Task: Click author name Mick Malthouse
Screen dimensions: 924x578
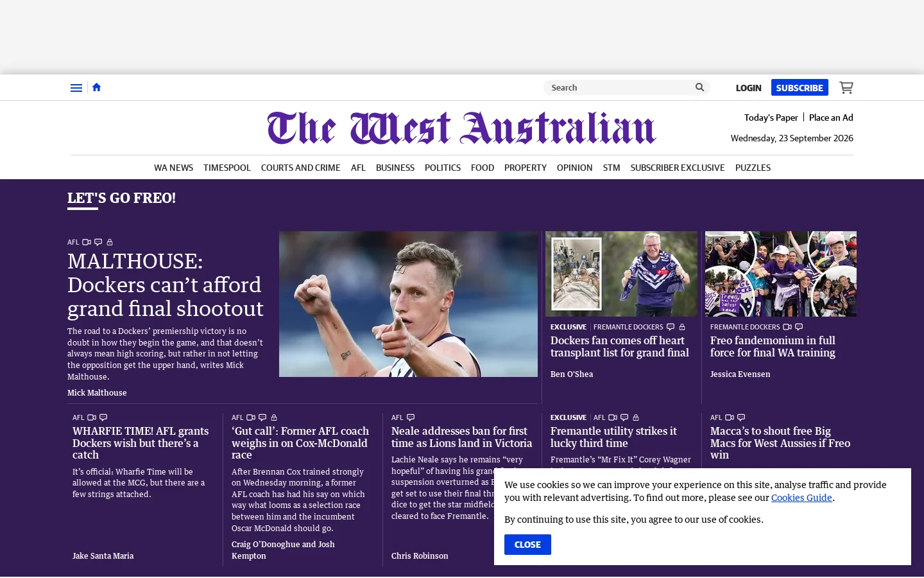Action: pyautogui.click(x=97, y=392)
